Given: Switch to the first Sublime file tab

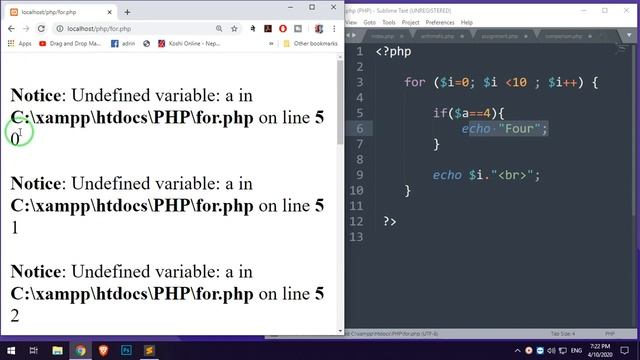Looking at the screenshot, I should point(386,36).
